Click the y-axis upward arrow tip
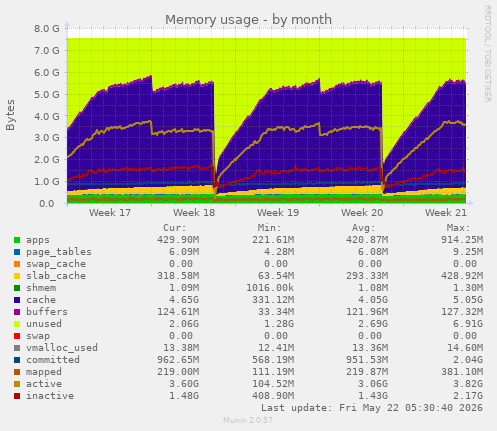Screen dimensions: 497x431 67,23
